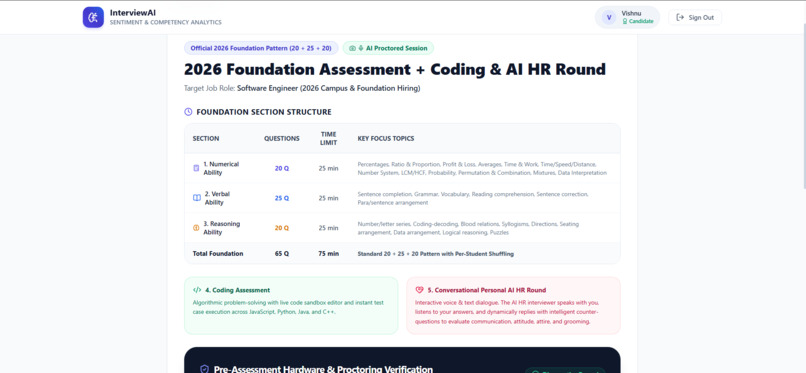Click the Verbal Ability key focus topics text

pos(473,198)
